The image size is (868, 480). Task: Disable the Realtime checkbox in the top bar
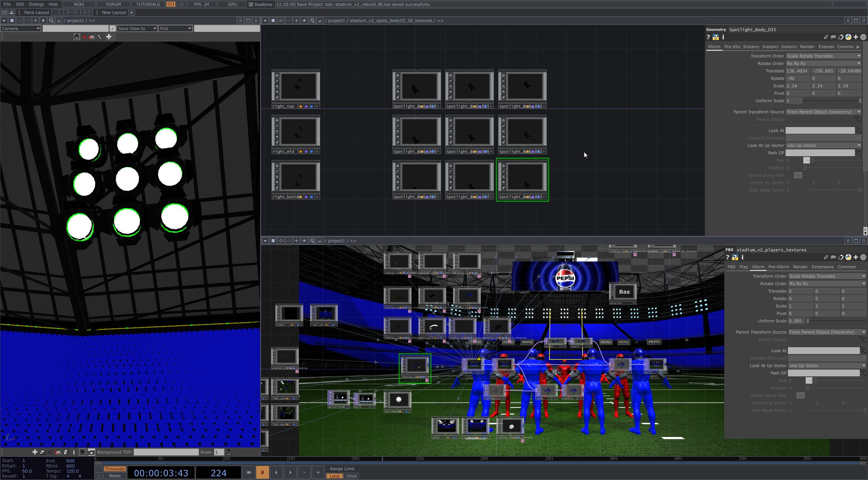[x=251, y=4]
